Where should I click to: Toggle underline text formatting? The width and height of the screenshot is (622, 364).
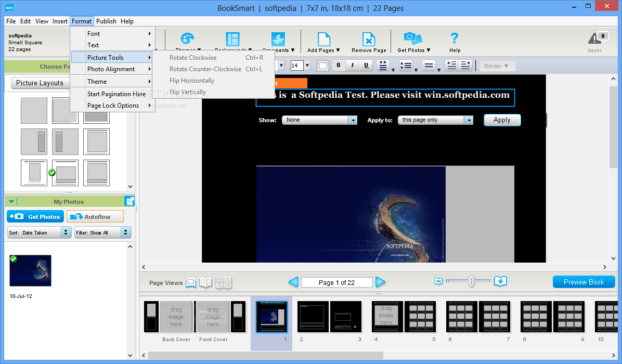[x=366, y=66]
